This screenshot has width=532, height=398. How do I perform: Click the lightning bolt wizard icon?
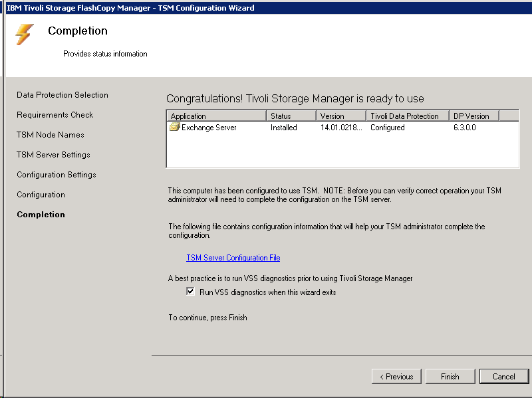pos(25,35)
